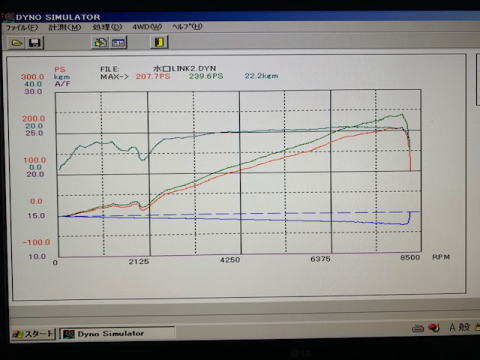Viewport: 480px width, 360px height.
Task: Open the 4WD(W) menu
Action: click(x=147, y=27)
